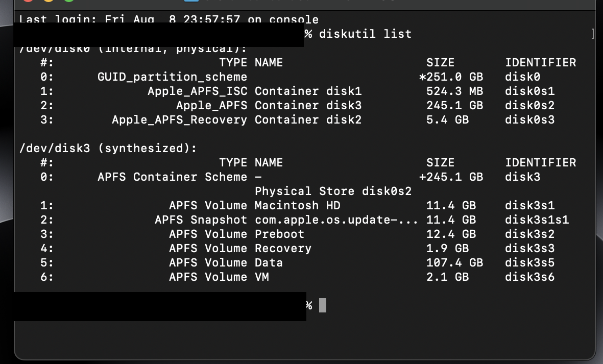Click the '/dev/disk3 (synthesized)' heading
603x364 pixels.
pyautogui.click(x=108, y=149)
